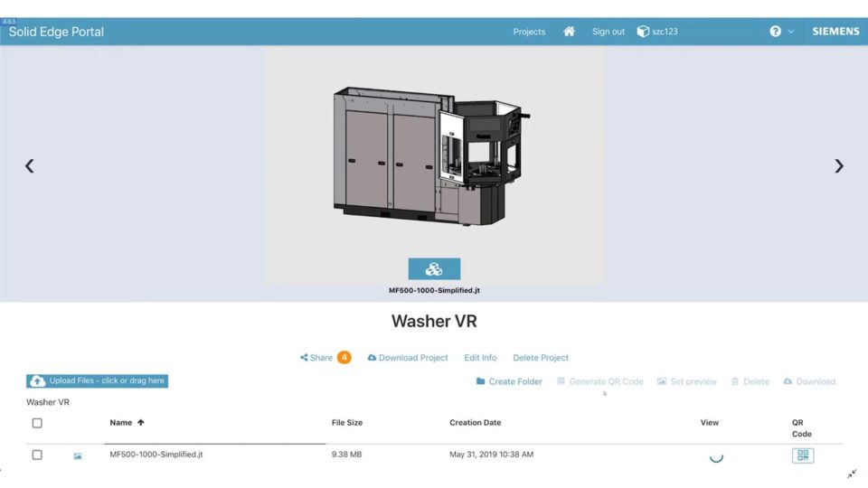Image resolution: width=868 pixels, height=488 pixels.
Task: Click the Create Folder button
Action: (x=509, y=381)
